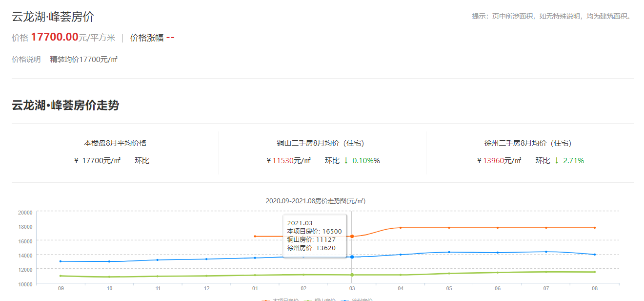Click the x-axis month label 07
Screen dimensions: 644x301
[546, 289]
